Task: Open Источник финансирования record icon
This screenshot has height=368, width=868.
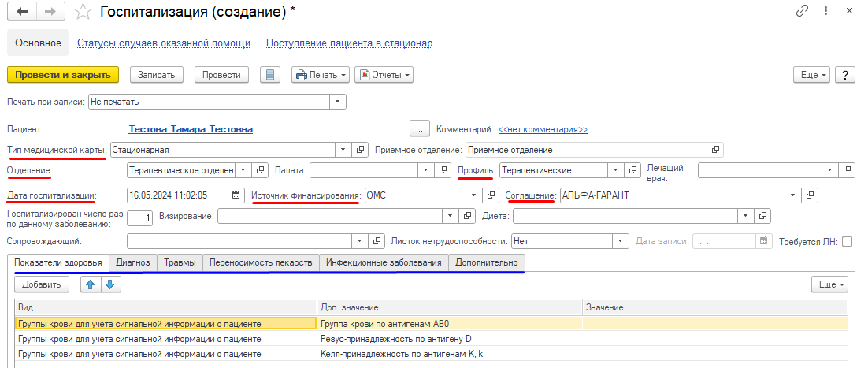Action: point(491,195)
